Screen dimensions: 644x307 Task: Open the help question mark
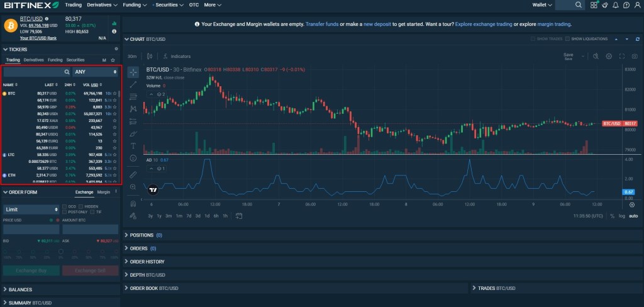[626, 5]
